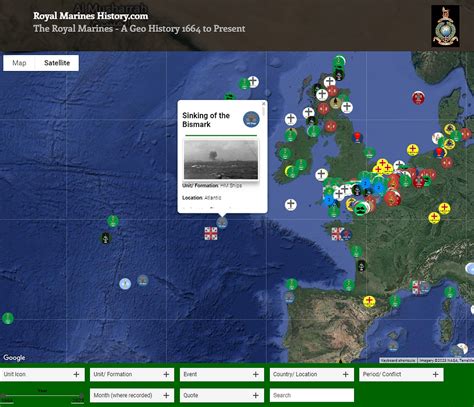Select the white cross marker west of Ireland
The image size is (474, 407).
coord(291,119)
